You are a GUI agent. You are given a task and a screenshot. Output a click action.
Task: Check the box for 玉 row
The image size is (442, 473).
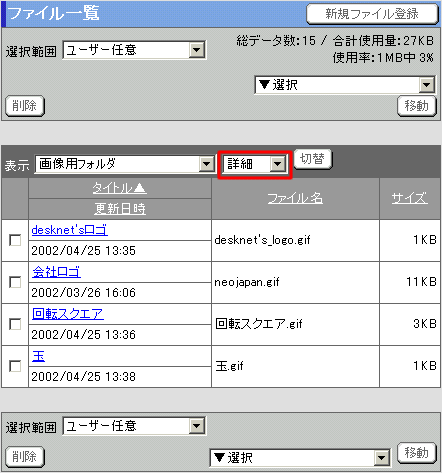click(15, 366)
